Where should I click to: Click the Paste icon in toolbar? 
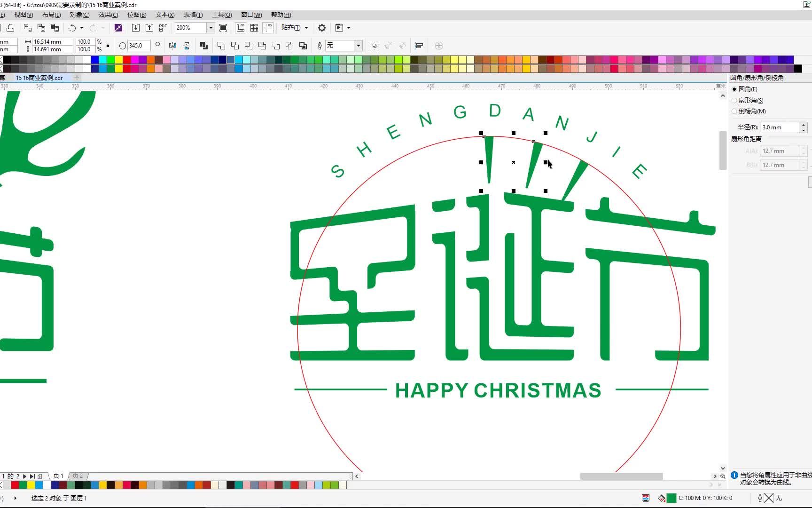pos(55,28)
